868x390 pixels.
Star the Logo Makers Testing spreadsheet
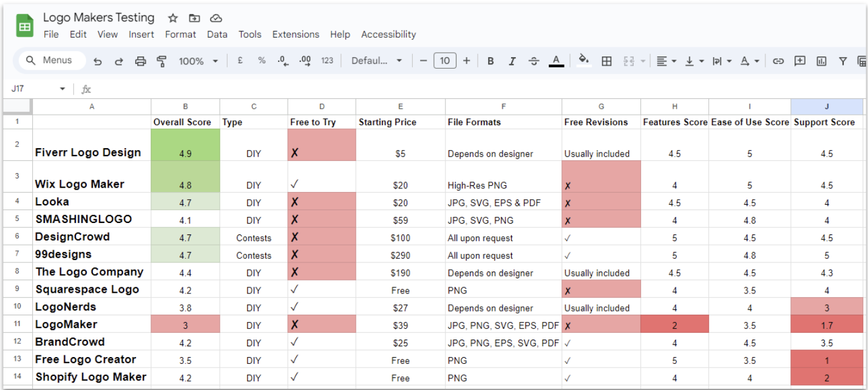[x=172, y=18]
